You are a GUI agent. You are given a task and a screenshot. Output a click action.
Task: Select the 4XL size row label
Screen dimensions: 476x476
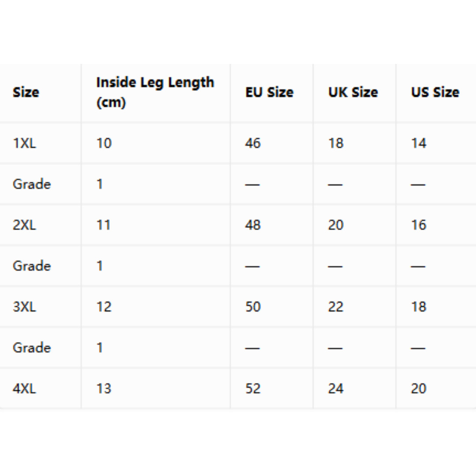(x=24, y=389)
